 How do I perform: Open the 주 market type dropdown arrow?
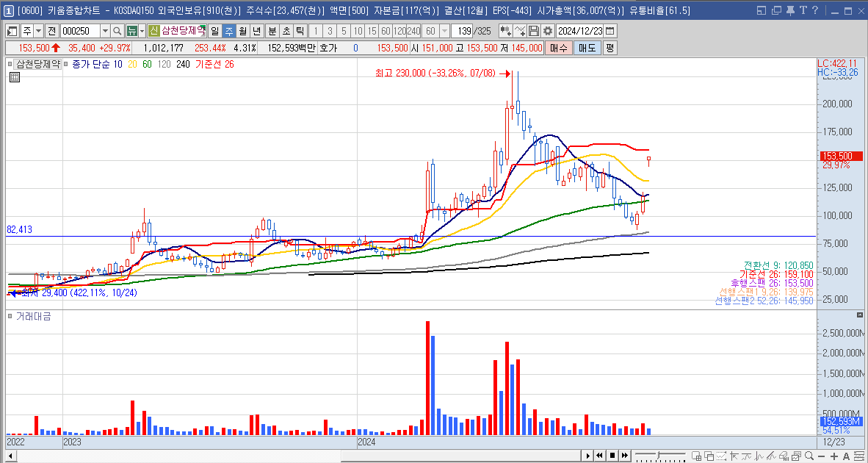[x=39, y=31]
